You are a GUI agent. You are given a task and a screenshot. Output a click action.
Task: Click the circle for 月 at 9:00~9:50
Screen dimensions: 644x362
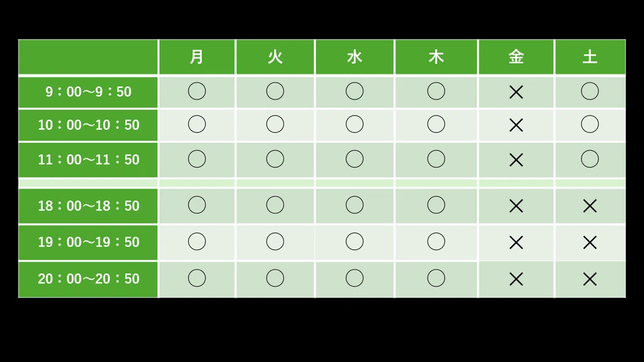(197, 91)
